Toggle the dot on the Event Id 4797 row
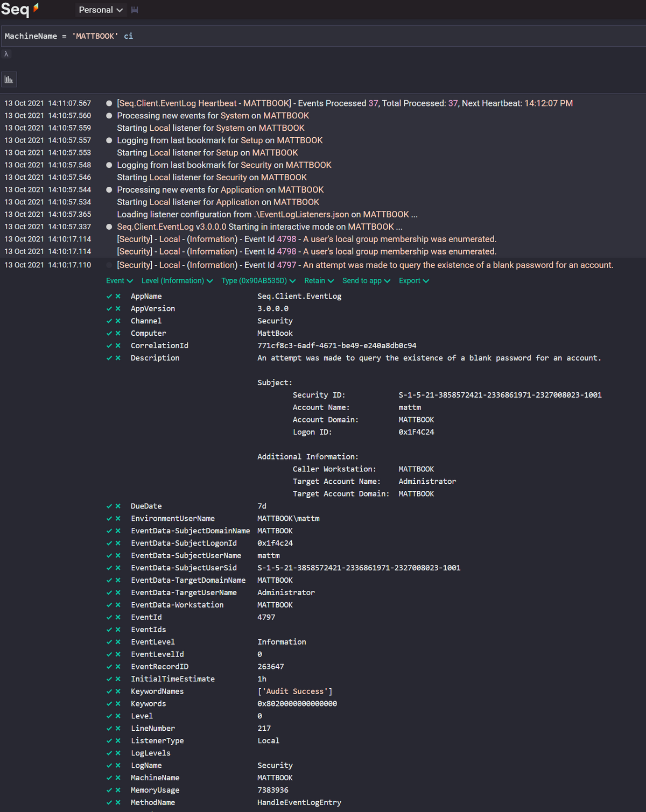 click(x=109, y=265)
